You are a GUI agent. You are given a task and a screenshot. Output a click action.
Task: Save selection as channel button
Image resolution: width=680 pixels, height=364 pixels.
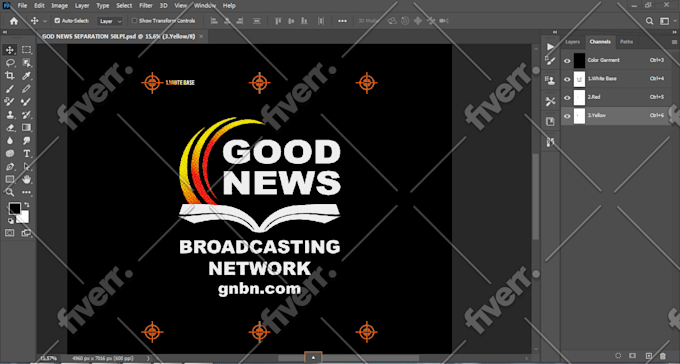coord(633,356)
